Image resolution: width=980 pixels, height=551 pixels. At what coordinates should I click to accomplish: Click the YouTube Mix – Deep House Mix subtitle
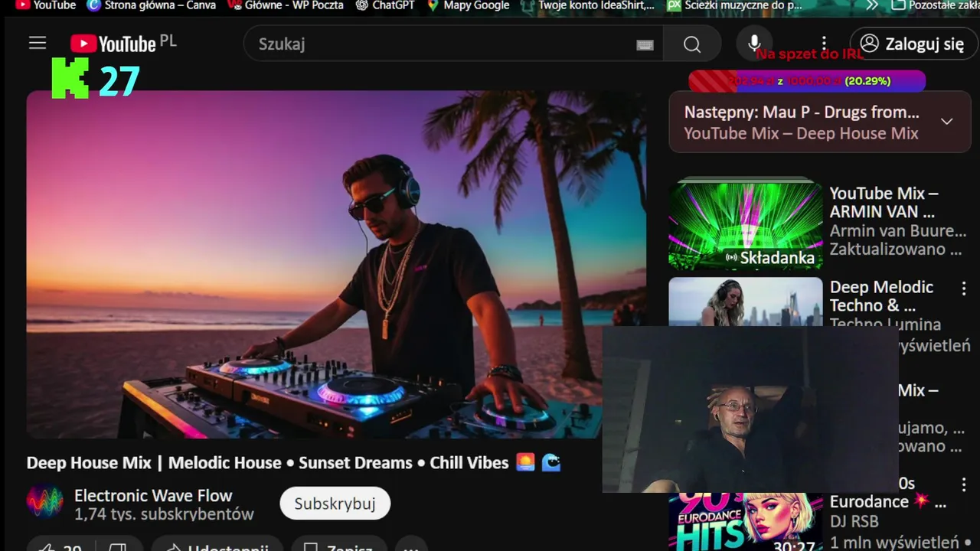pos(801,133)
